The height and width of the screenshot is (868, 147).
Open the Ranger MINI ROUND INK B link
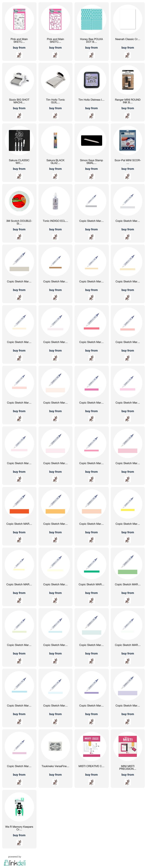tap(128, 101)
